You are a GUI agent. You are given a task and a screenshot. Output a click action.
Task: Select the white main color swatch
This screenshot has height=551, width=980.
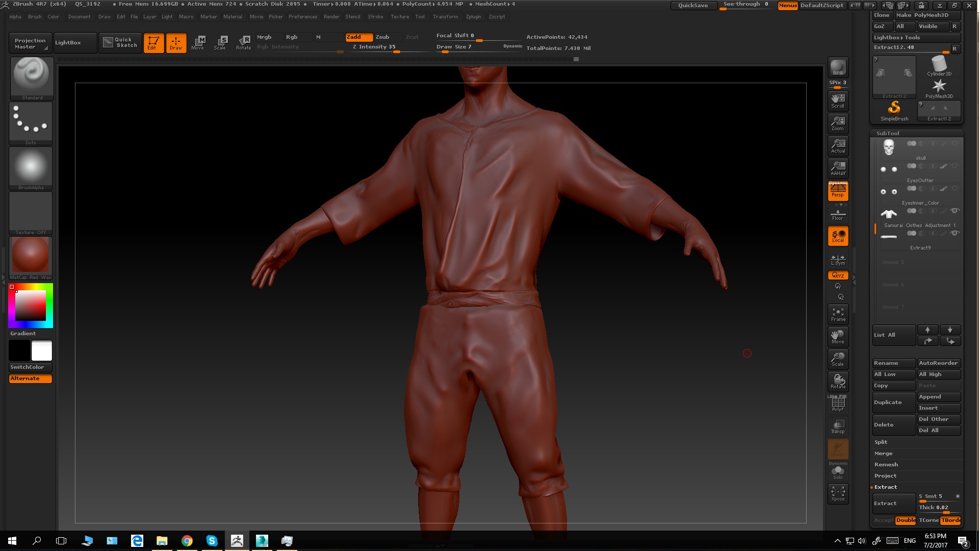click(42, 351)
